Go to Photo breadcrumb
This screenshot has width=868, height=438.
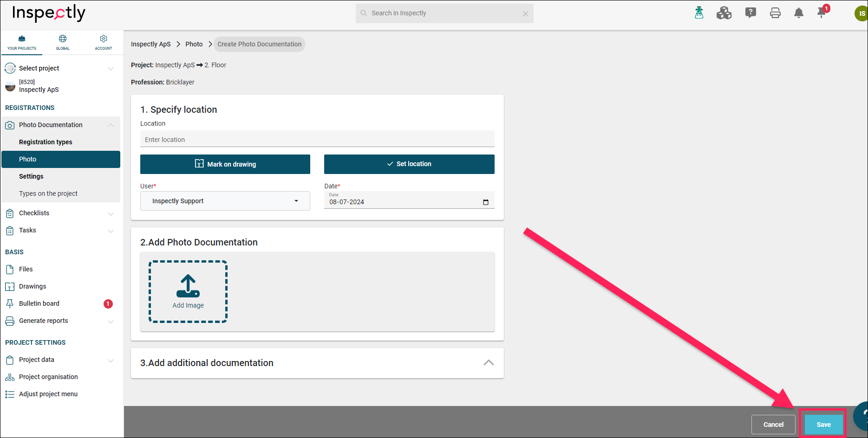(194, 44)
